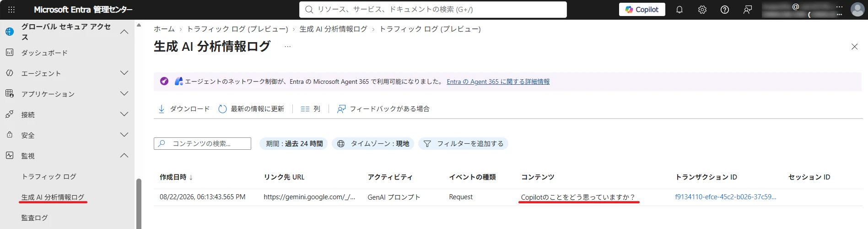This screenshot has width=868, height=229.
Task: Collapse the グローバル セキュア アクセス section
Action: click(124, 32)
